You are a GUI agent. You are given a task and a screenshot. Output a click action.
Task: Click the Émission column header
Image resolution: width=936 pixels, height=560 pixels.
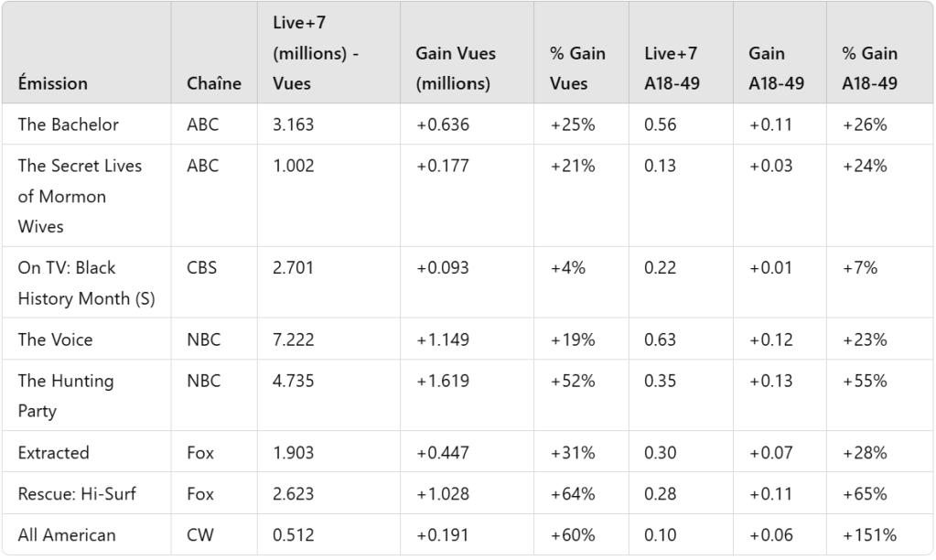point(53,83)
